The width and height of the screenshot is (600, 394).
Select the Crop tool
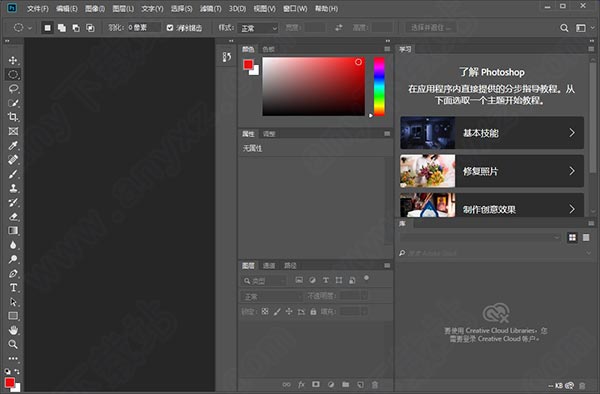click(13, 117)
